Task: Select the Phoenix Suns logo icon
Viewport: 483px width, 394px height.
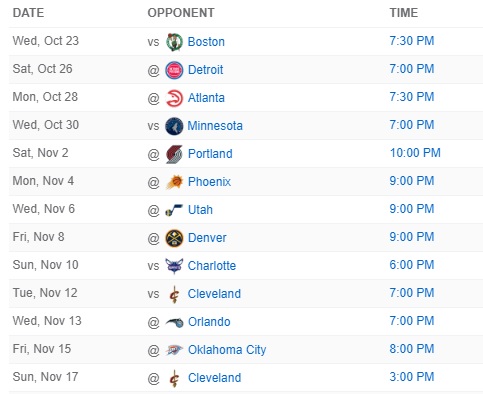Action: click(174, 182)
